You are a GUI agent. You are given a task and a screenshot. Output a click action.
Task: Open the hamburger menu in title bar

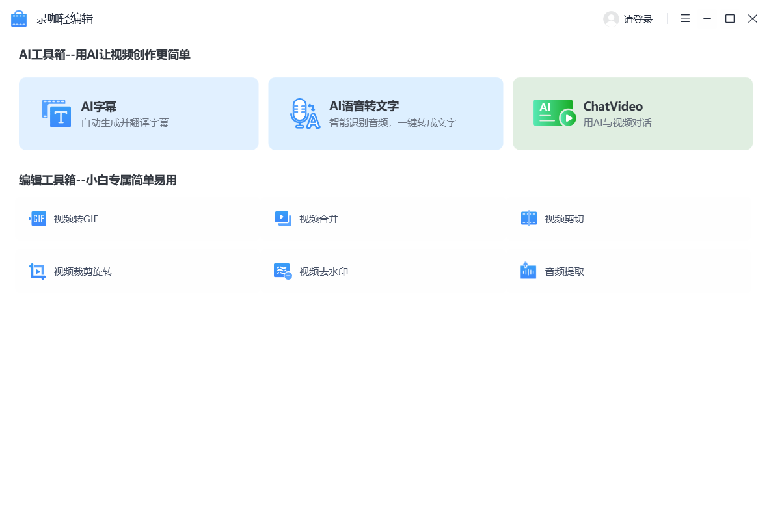pos(685,19)
